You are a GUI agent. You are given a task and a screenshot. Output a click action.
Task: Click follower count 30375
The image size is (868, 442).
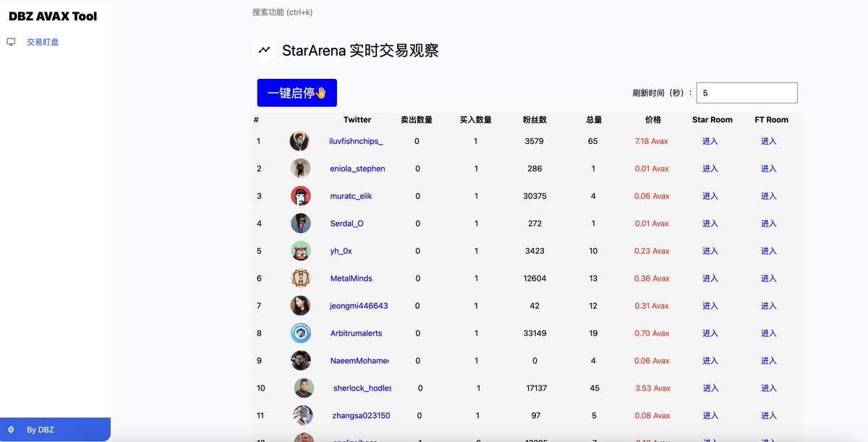[535, 196]
